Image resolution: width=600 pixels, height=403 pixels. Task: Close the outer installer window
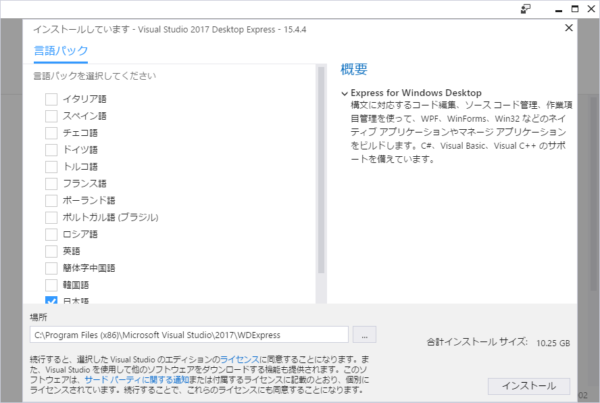click(591, 9)
